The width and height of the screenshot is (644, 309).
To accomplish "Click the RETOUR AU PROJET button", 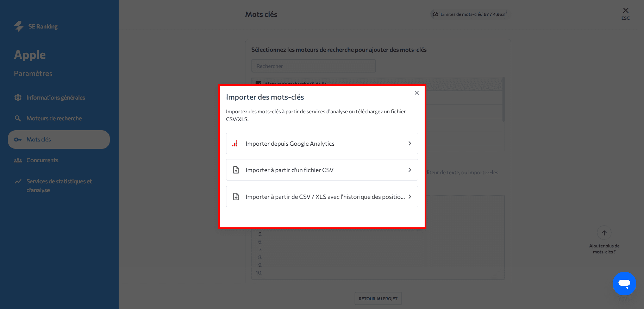I will click(378, 298).
